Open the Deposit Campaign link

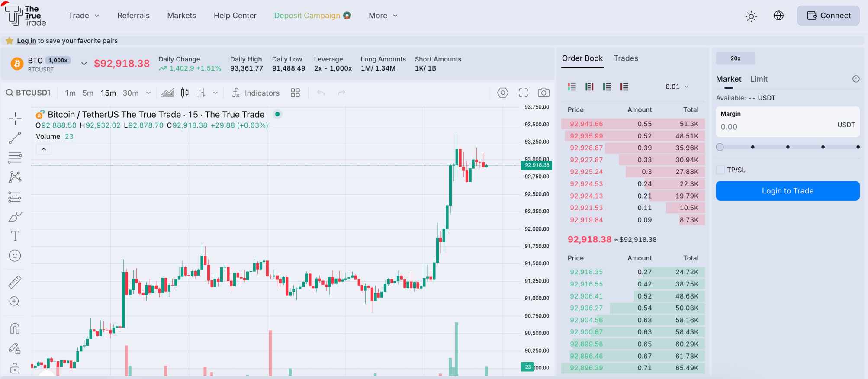click(x=312, y=16)
